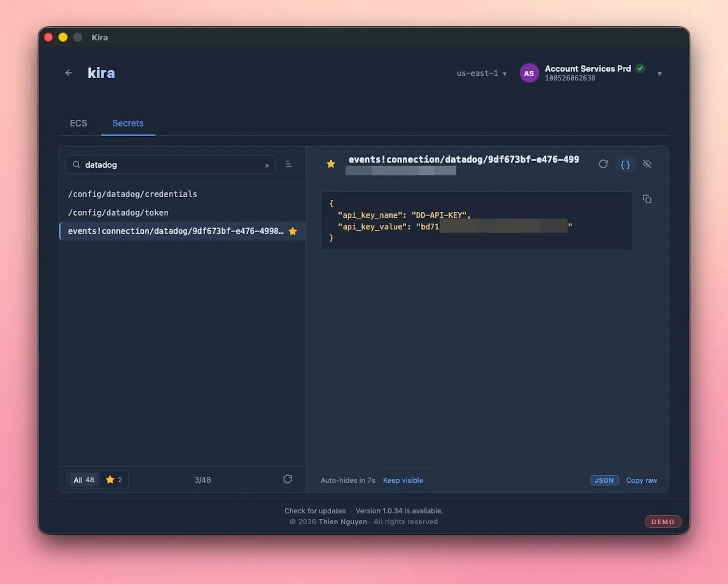The height and width of the screenshot is (584, 728).
Task: Select /config/datadog/token secret
Action: [182, 213]
